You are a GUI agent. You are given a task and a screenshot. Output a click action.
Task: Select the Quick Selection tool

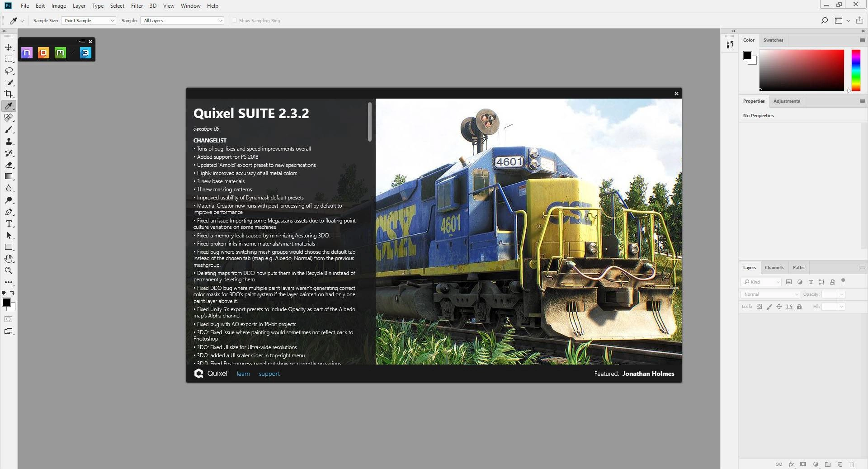point(9,83)
